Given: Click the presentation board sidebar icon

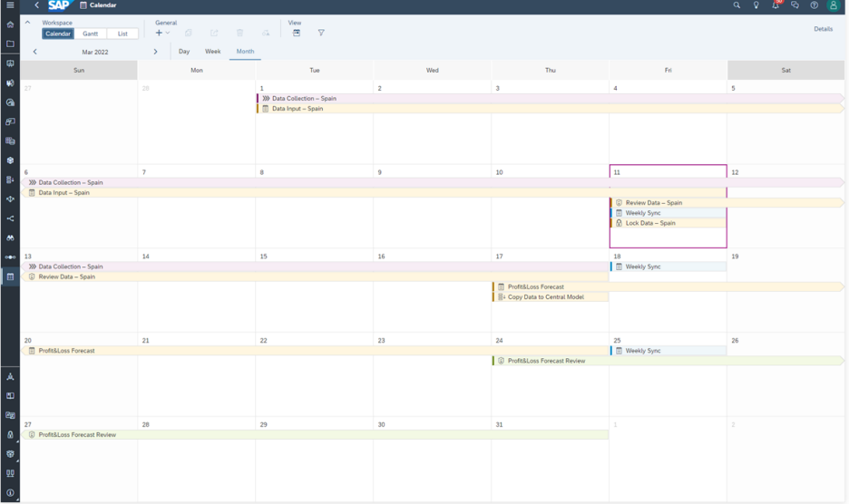Looking at the screenshot, I should tap(10, 63).
